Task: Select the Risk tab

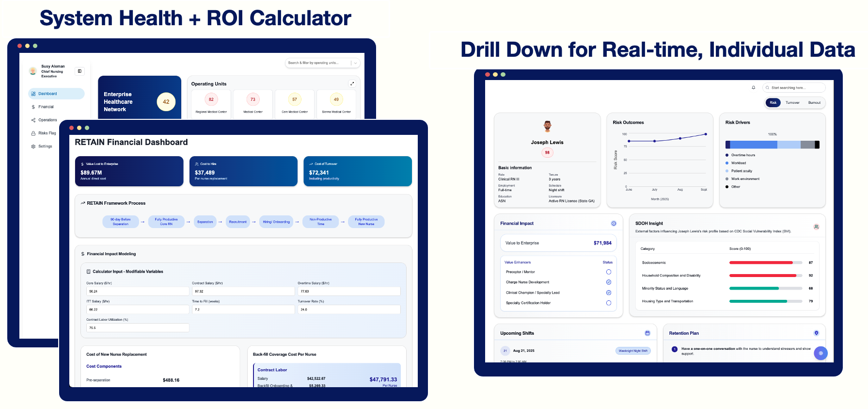Action: [773, 103]
